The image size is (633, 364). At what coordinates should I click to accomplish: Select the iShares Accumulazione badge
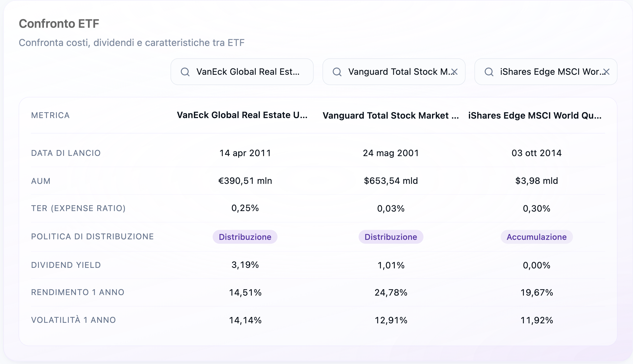pos(536,237)
